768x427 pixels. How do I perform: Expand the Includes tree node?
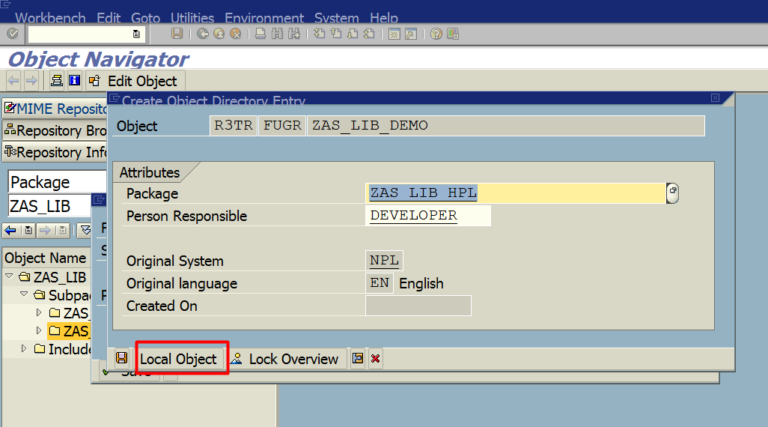click(x=24, y=348)
